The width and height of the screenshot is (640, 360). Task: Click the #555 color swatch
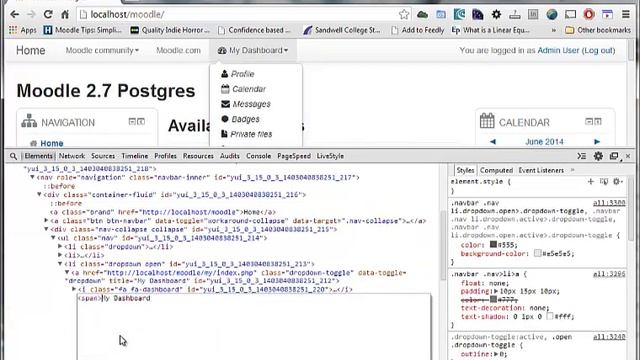click(x=493, y=244)
